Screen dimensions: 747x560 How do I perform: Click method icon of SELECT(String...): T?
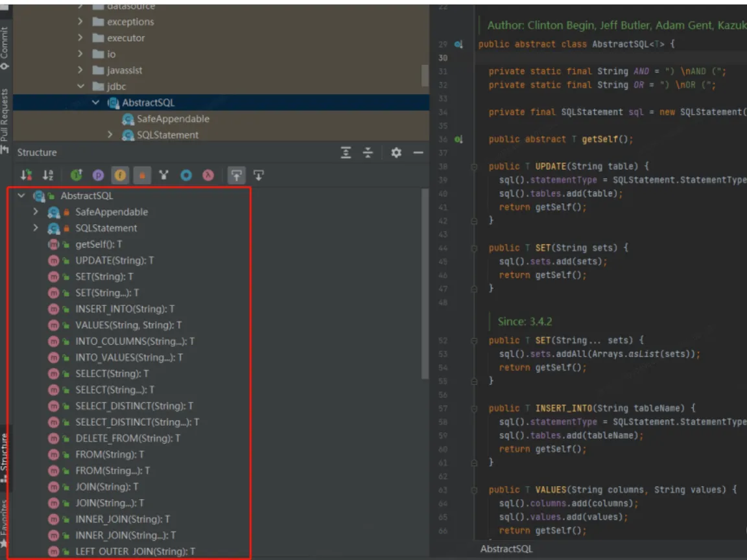53,390
